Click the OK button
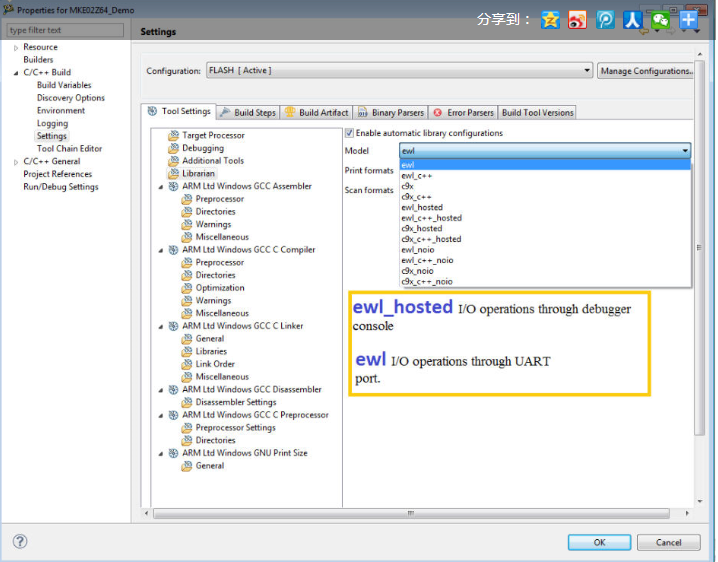 599,542
